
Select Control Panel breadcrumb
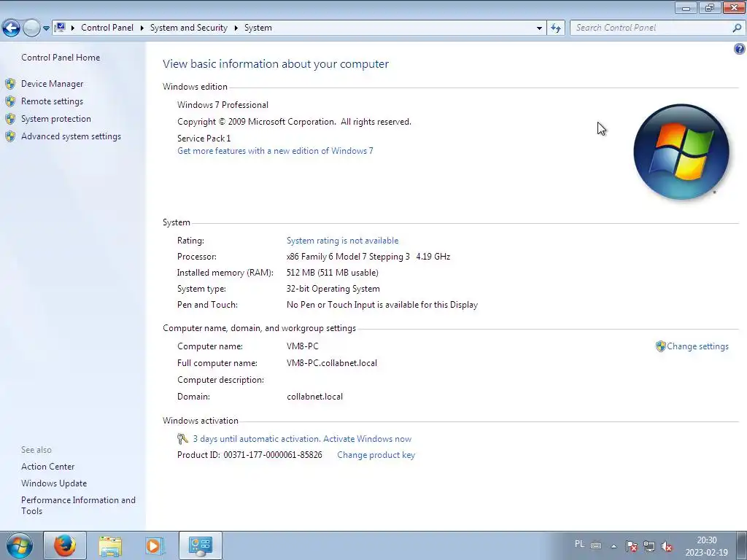107,28
